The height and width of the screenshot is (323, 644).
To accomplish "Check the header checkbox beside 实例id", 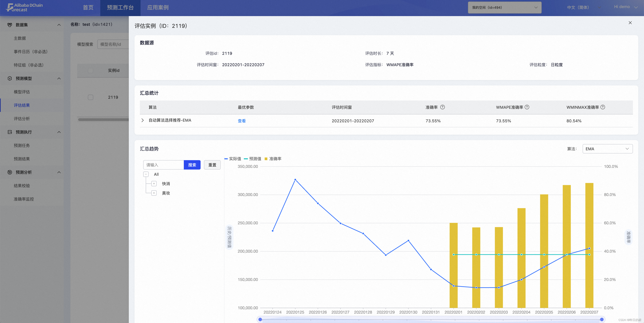I will [x=91, y=70].
